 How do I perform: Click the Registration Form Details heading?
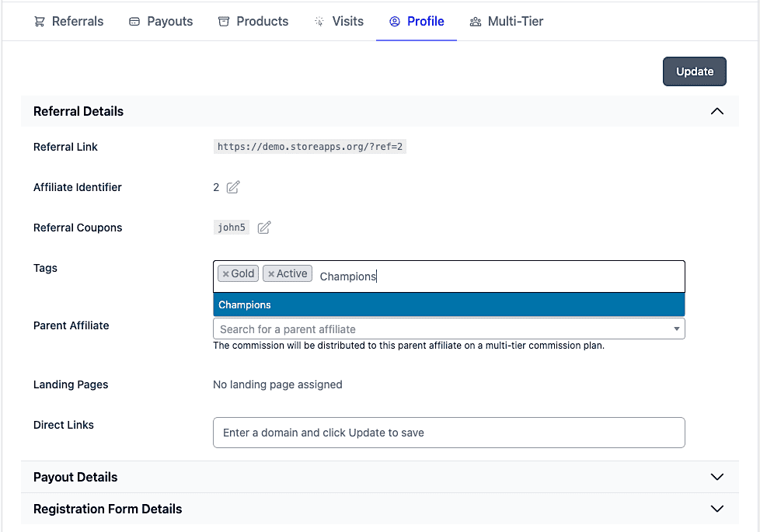[107, 509]
